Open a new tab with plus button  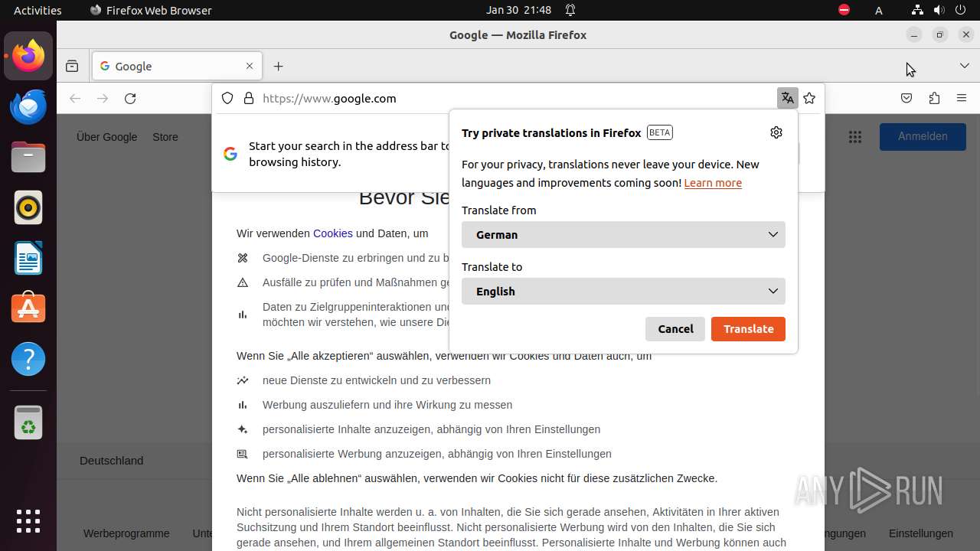coord(279,67)
